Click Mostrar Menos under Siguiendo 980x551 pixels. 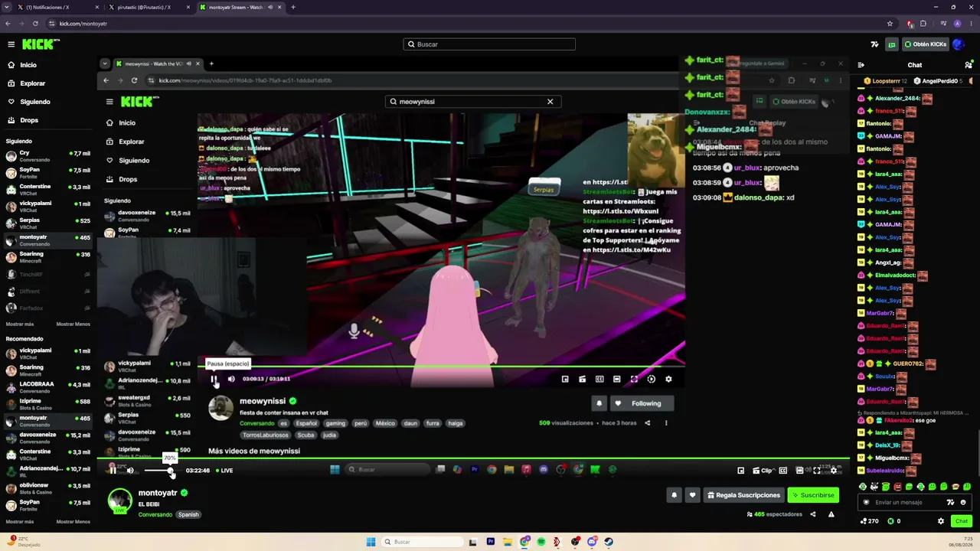point(73,324)
